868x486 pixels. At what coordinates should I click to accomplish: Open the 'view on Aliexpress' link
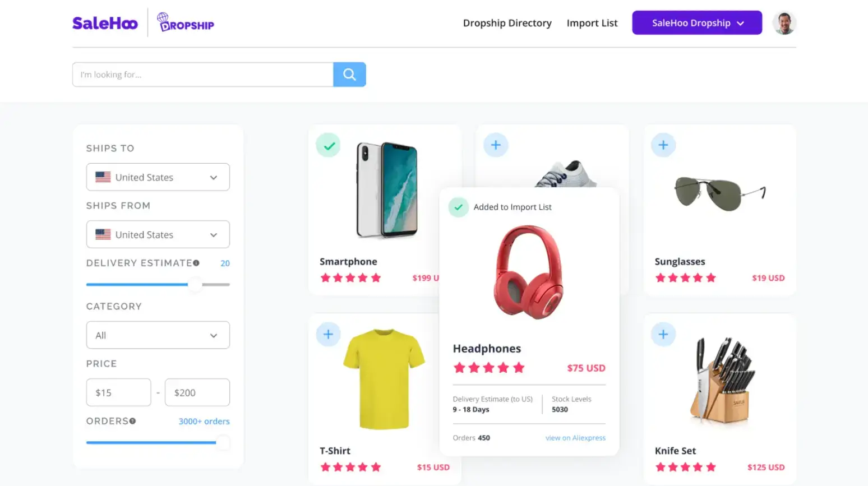pos(575,438)
